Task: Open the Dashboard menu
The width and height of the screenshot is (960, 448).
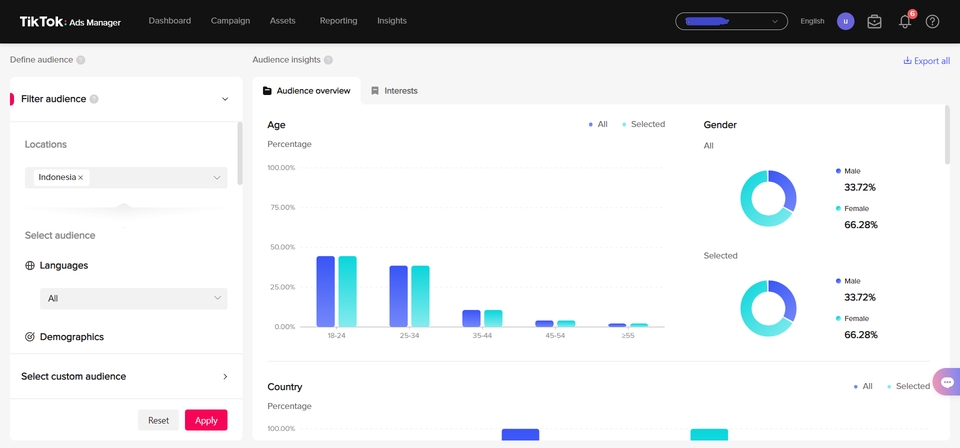Action: coord(170,21)
